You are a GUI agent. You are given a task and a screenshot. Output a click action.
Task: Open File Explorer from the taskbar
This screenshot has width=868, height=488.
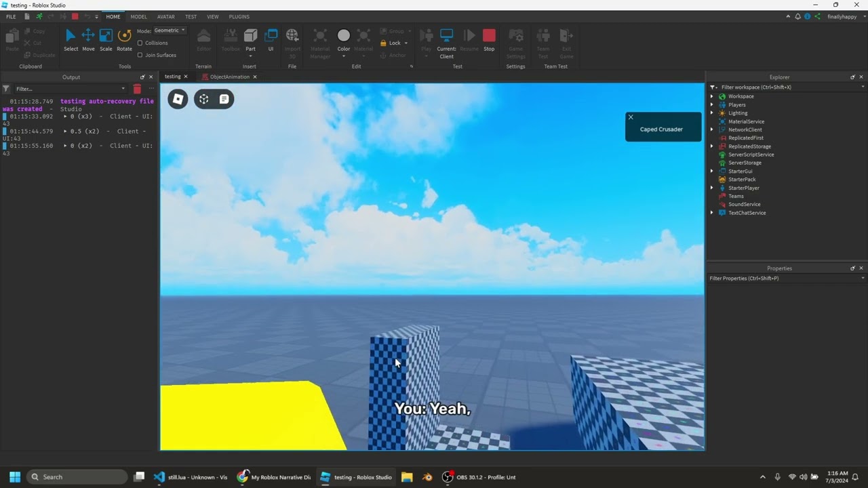407,477
